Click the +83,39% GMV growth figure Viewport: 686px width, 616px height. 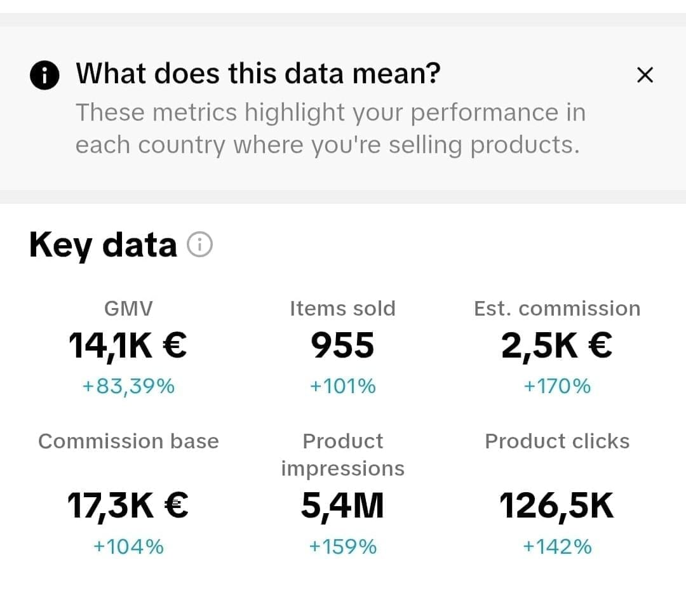pyautogui.click(x=128, y=385)
